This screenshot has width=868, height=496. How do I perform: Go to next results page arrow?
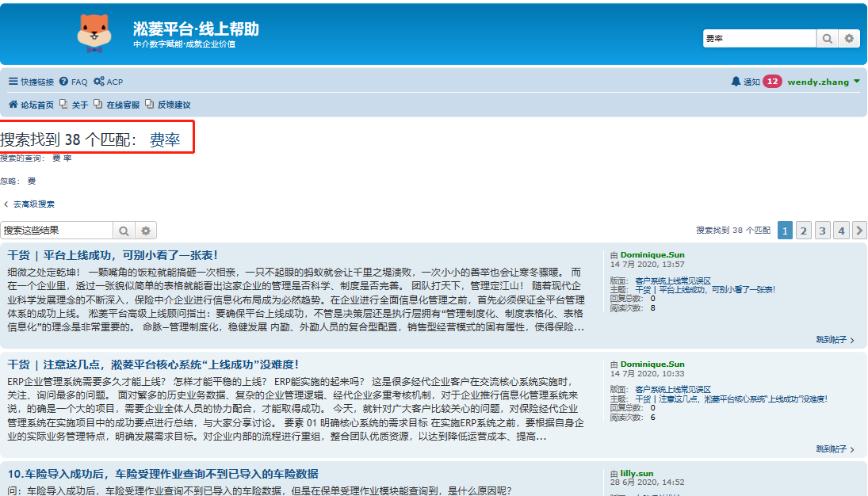858,231
